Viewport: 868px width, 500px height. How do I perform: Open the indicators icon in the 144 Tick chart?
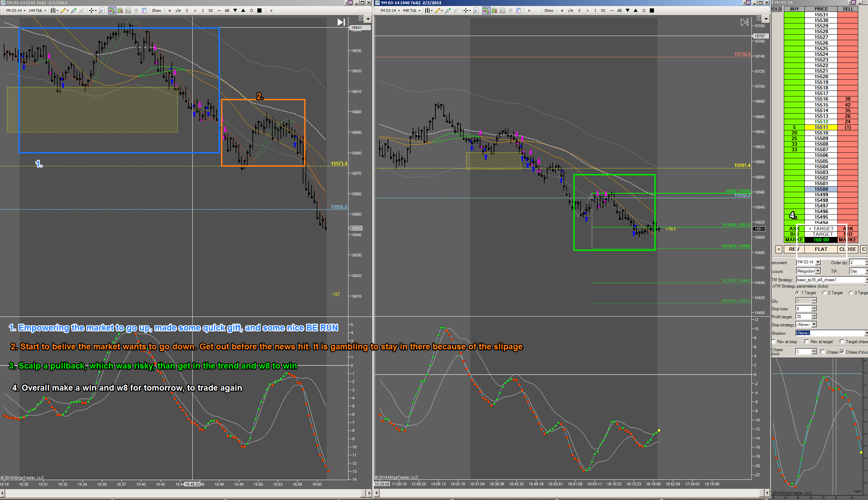(x=128, y=10)
